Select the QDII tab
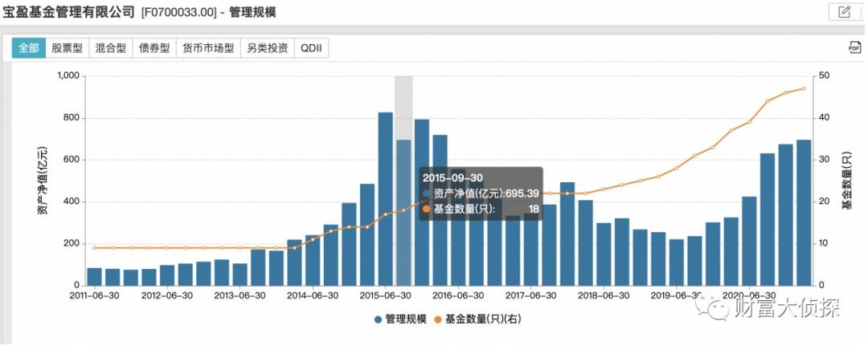The image size is (868, 346). pos(312,48)
